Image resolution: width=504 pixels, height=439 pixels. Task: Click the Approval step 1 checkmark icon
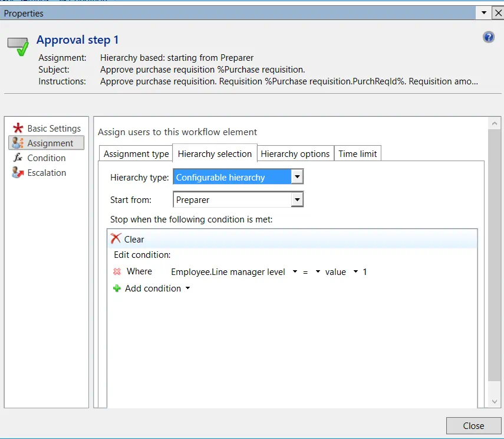tap(18, 47)
